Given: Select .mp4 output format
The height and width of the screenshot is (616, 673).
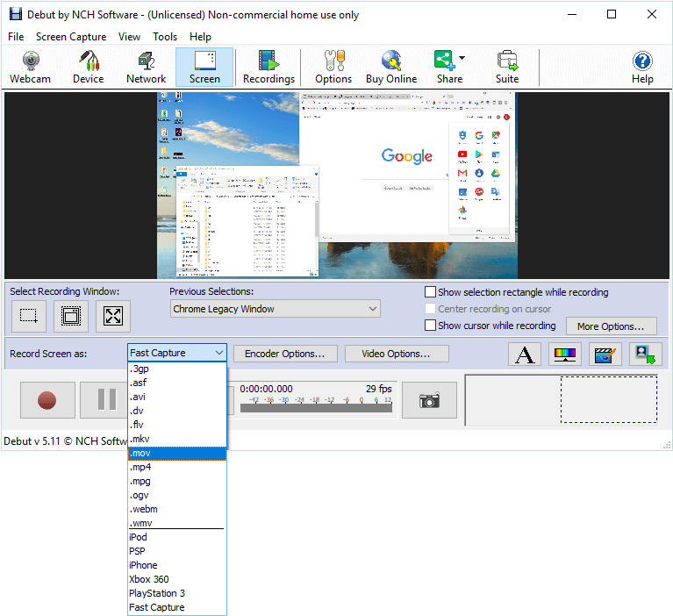Looking at the screenshot, I should pos(177,467).
